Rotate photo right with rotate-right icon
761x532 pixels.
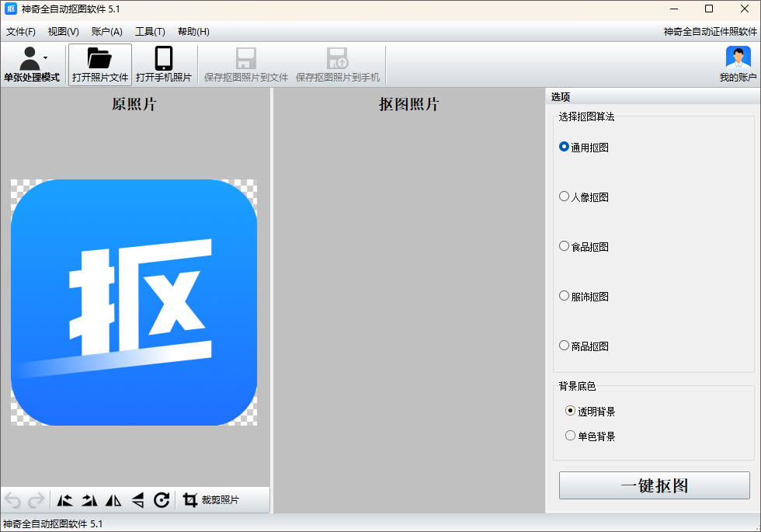pos(89,500)
